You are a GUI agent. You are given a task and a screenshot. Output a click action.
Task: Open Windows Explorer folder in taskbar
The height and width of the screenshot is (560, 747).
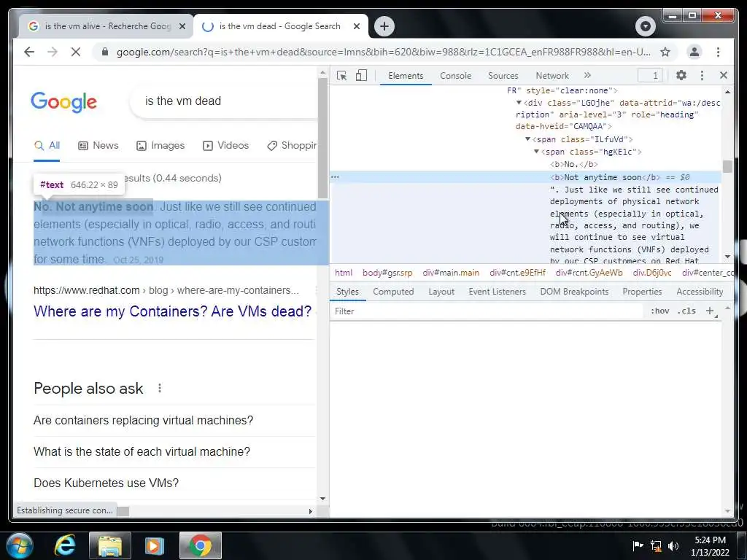109,545
